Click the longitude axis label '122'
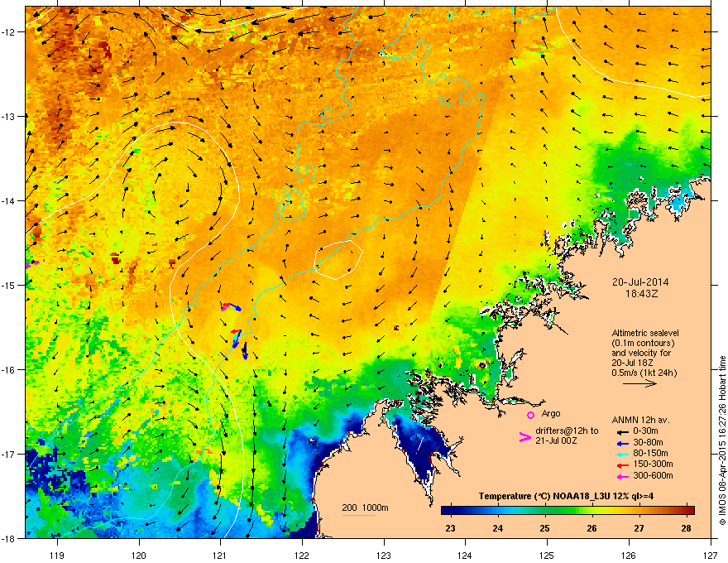Screen dimensions: 728x563 coord(302,555)
